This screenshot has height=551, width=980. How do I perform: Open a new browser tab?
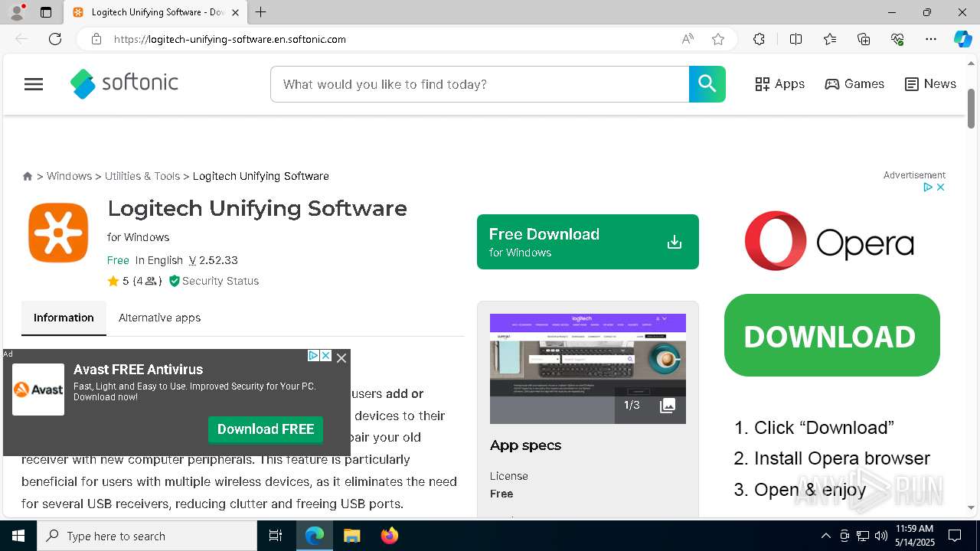261,12
